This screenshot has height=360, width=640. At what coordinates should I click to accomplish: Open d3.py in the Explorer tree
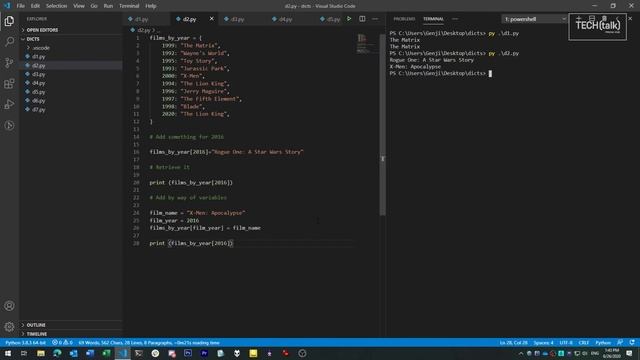[71, 74]
